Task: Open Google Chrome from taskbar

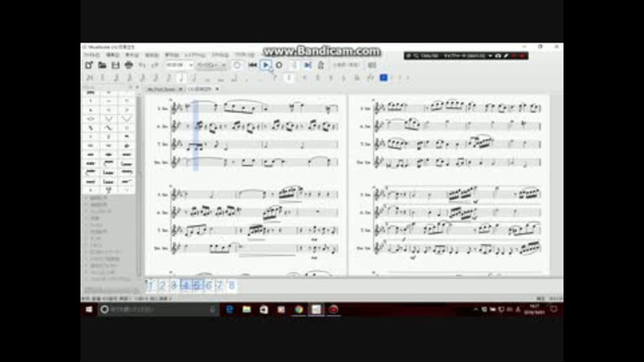Action: click(299, 309)
